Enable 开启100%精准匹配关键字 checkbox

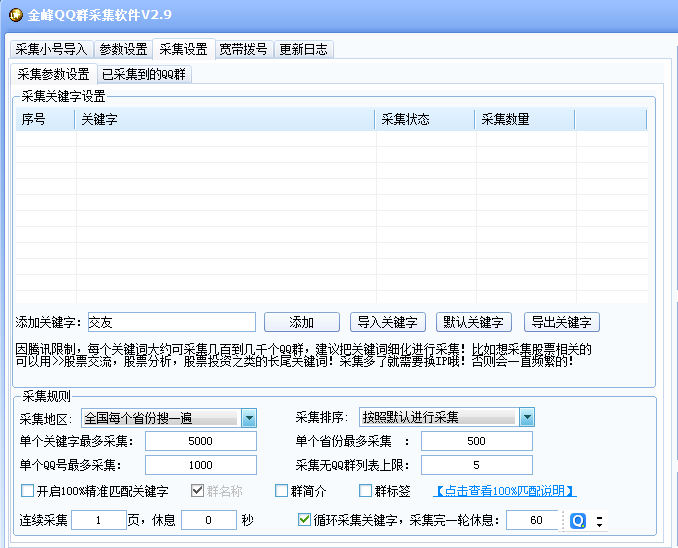(28, 490)
